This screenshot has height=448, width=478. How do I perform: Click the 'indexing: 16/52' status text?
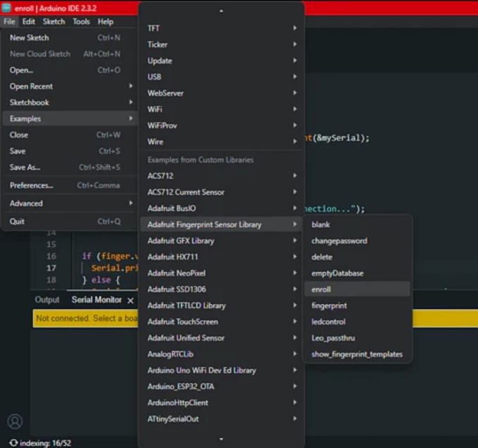[46, 443]
